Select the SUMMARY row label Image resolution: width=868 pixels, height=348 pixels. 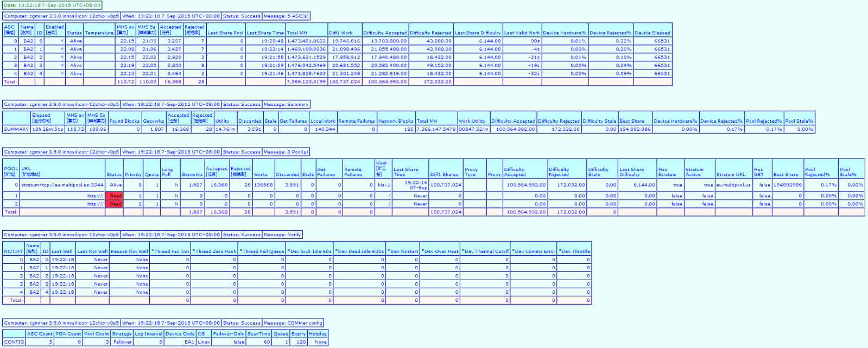16,129
